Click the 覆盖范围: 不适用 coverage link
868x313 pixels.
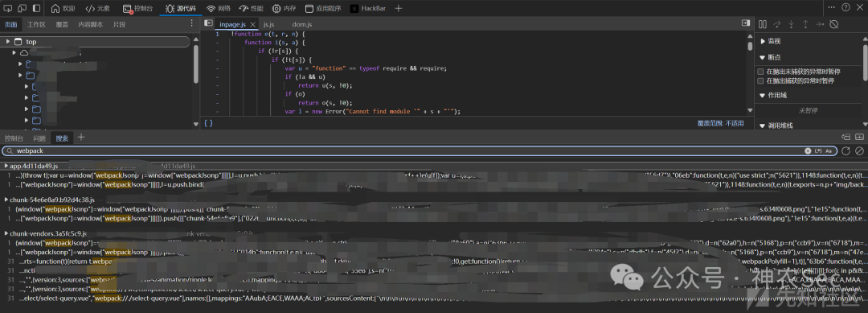coord(720,124)
